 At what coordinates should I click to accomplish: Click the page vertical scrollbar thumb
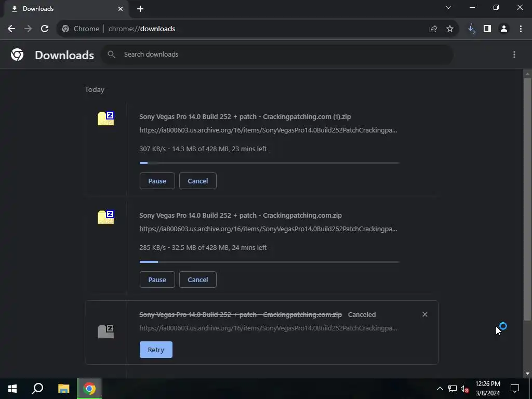click(x=527, y=198)
